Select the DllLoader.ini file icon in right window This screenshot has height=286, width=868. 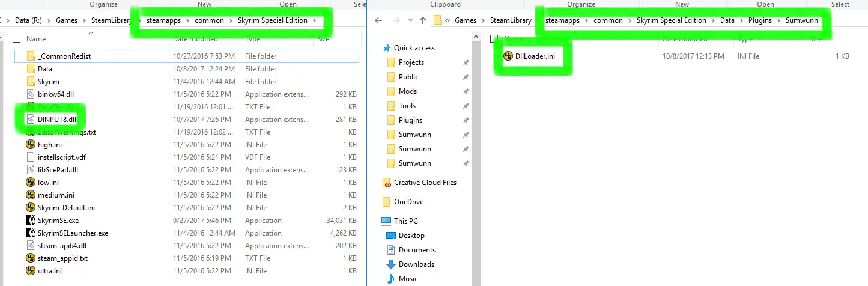(x=508, y=56)
